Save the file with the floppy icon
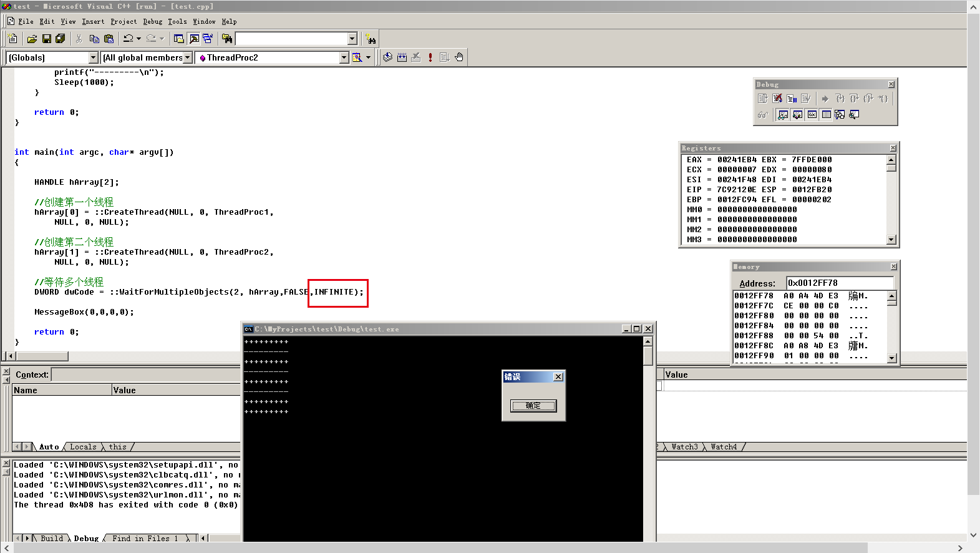Image resolution: width=980 pixels, height=553 pixels. click(x=46, y=39)
